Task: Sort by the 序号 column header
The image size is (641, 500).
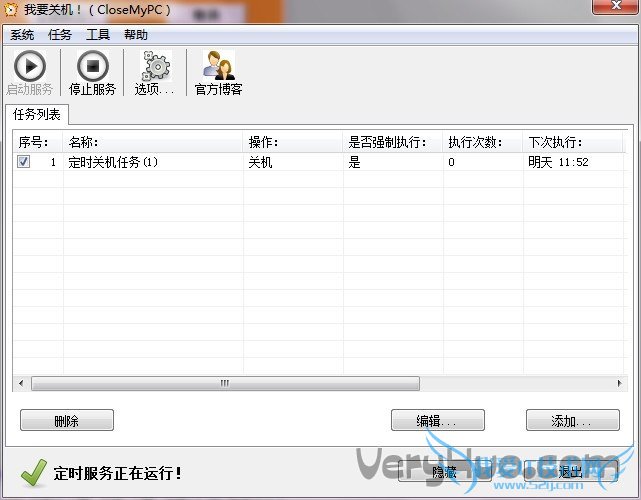Action: click(38, 142)
